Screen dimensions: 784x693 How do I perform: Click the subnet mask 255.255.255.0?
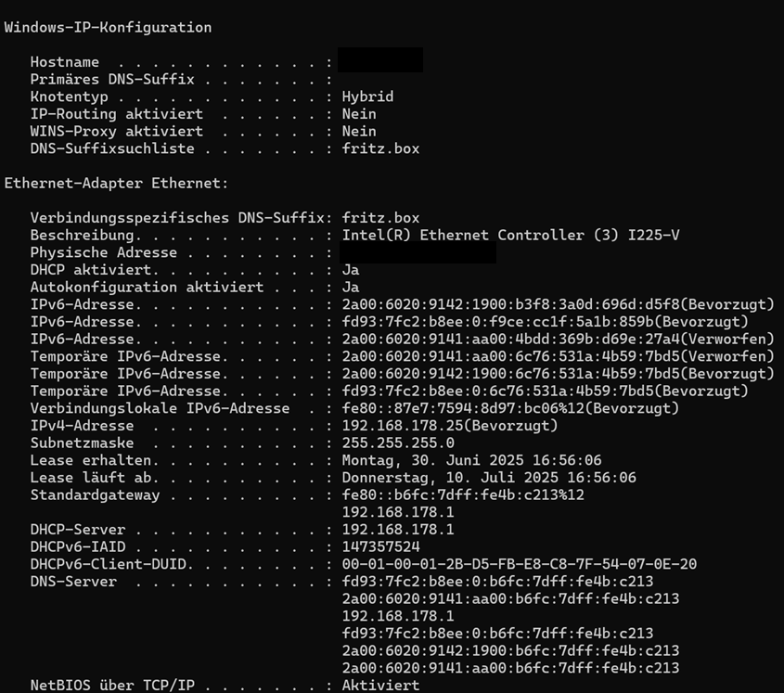click(x=398, y=443)
